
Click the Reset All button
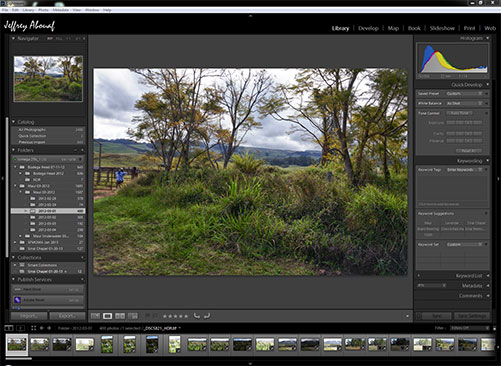pyautogui.click(x=468, y=151)
